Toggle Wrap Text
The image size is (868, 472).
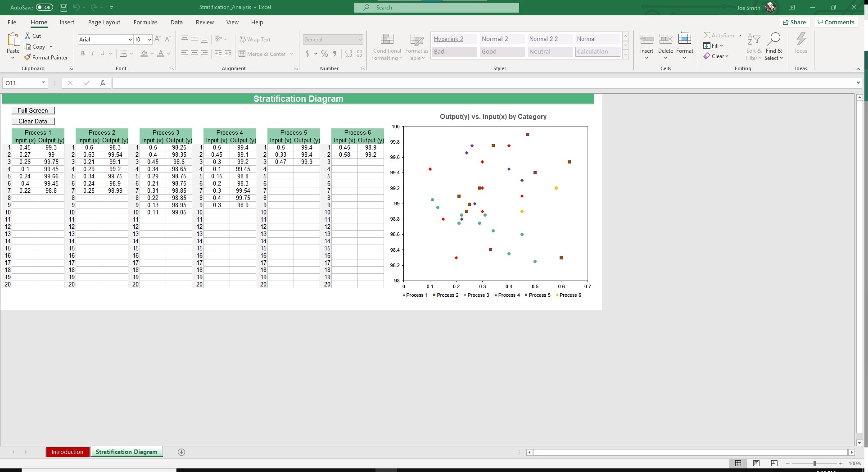[x=255, y=40]
